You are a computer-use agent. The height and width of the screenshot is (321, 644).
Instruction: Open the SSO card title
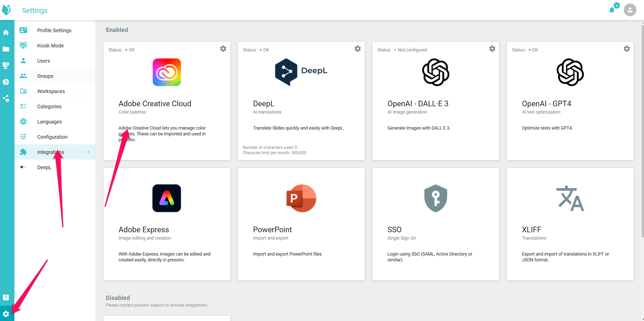click(394, 229)
